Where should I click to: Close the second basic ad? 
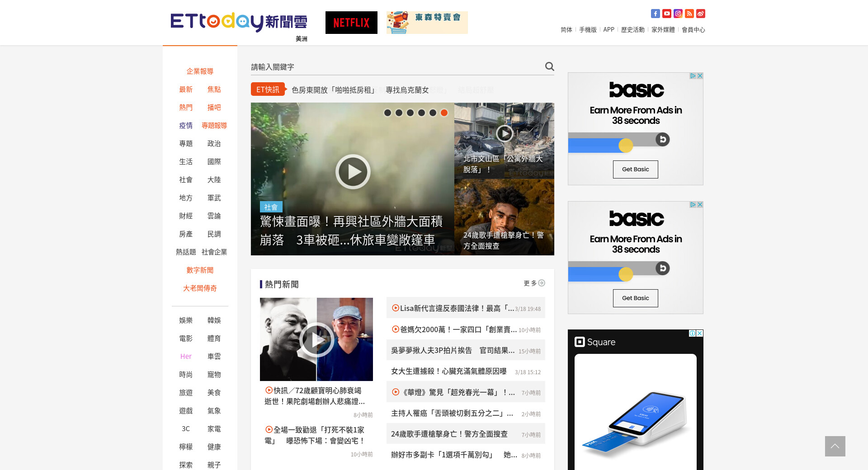700,205
